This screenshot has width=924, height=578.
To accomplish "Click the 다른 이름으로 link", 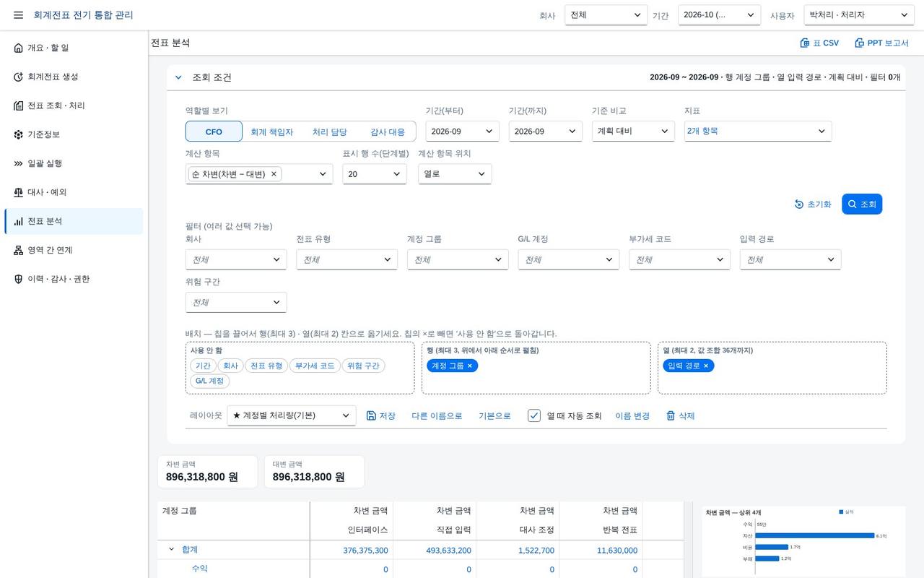I will click(x=437, y=416).
